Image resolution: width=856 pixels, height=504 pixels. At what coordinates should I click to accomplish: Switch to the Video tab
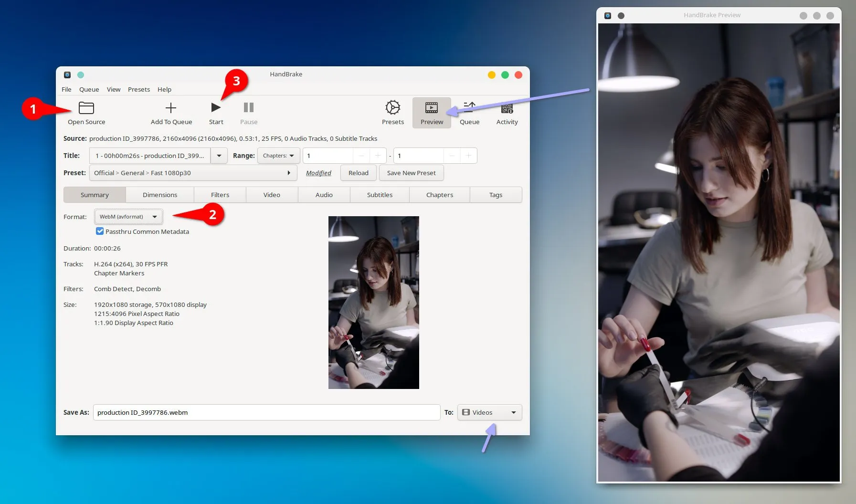[272, 195]
